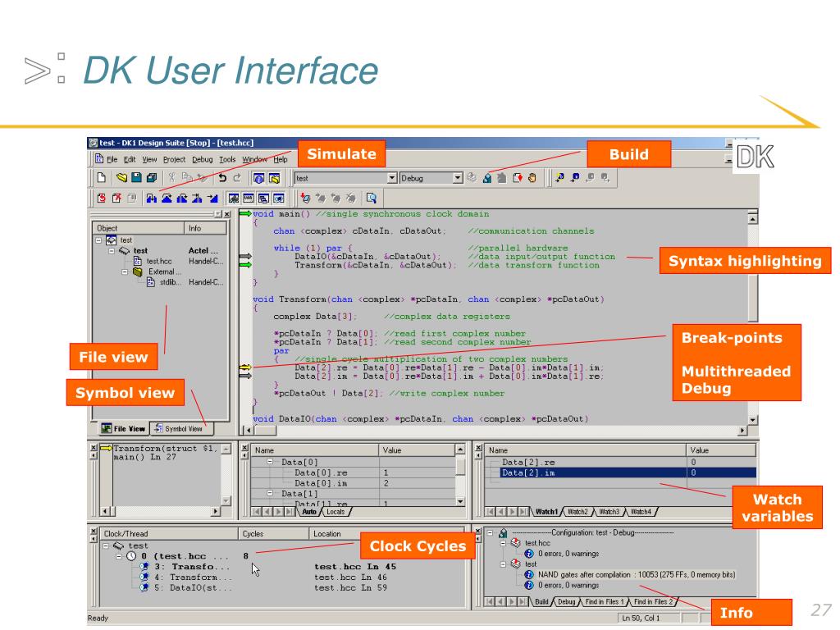Click the Step Into blue icon
This screenshot has height=630, width=840.
tap(152, 199)
